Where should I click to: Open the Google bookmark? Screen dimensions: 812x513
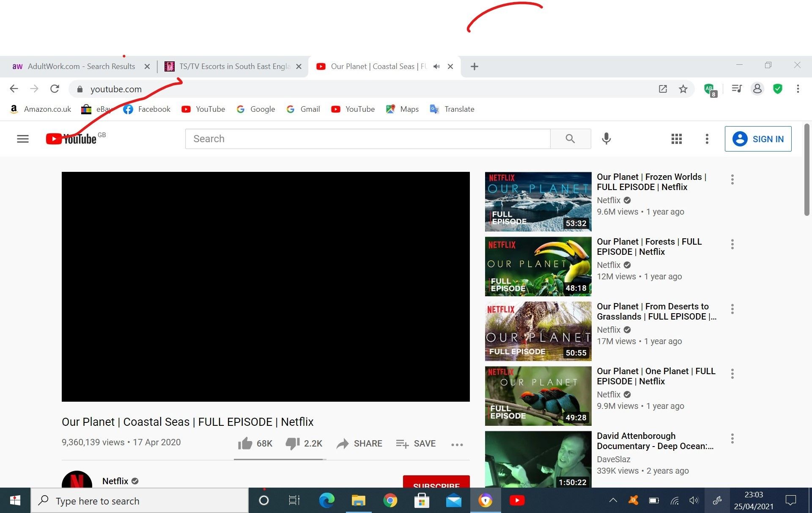pos(256,109)
